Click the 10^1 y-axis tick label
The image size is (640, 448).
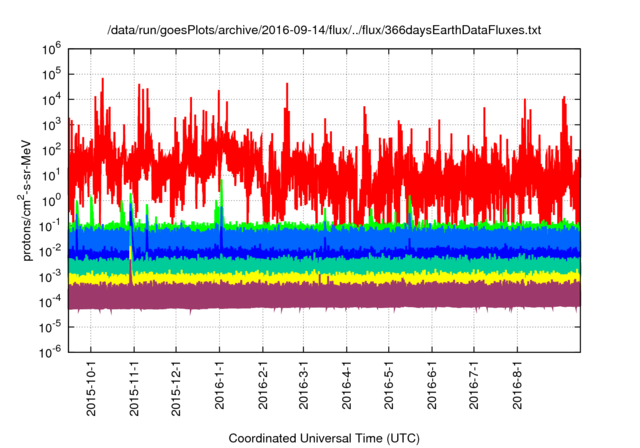click(51, 175)
